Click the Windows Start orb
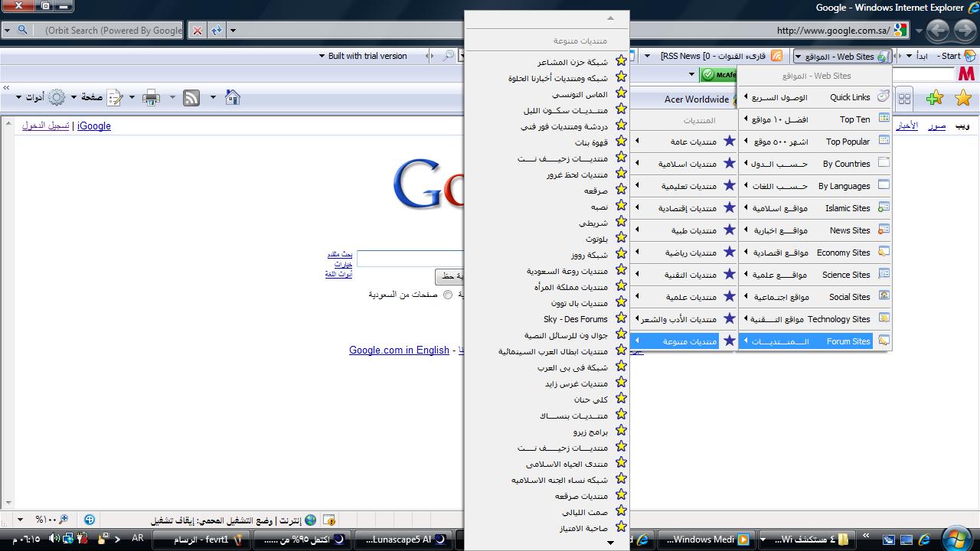980x551 pixels. point(957,539)
